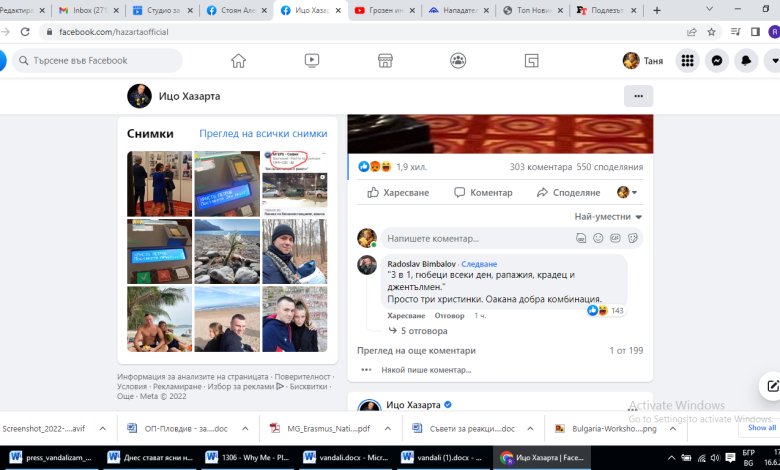Open the system volume speaker tray icon
Image resolution: width=780 pixels, height=470 pixels.
[x=715, y=458]
